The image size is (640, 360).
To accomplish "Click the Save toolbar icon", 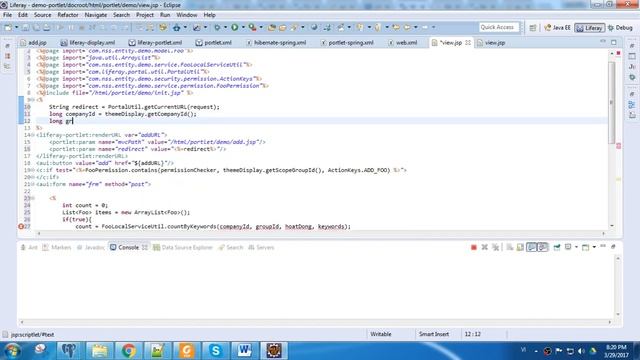I will (x=25, y=27).
